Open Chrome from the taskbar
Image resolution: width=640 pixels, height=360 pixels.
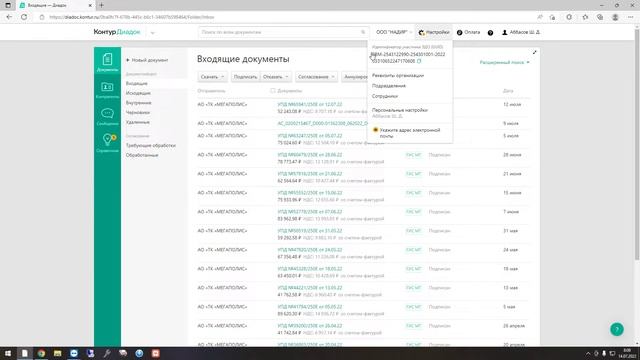coord(41,353)
